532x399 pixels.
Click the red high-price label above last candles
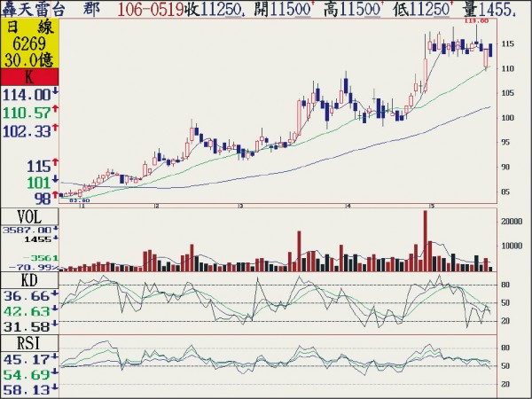(476, 20)
